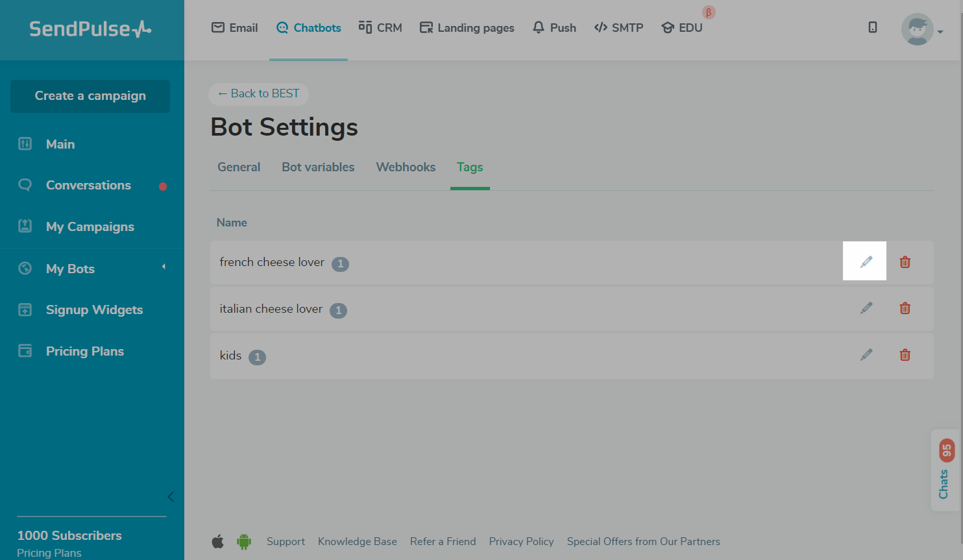Collapse the left sidebar
Screen dimensions: 963x560
(x=171, y=496)
